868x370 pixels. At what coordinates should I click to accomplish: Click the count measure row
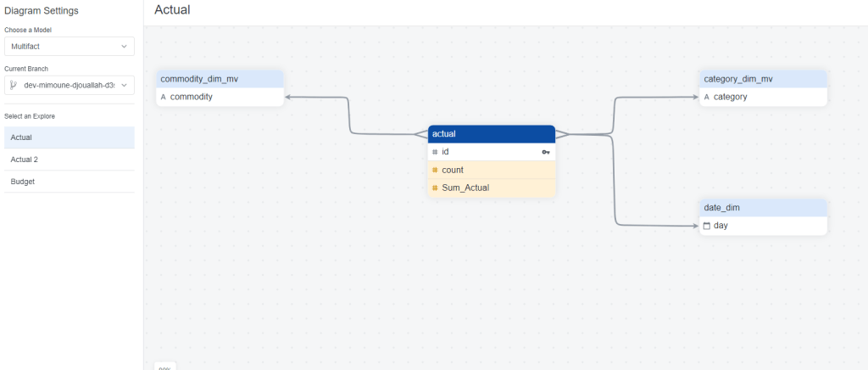coord(492,171)
